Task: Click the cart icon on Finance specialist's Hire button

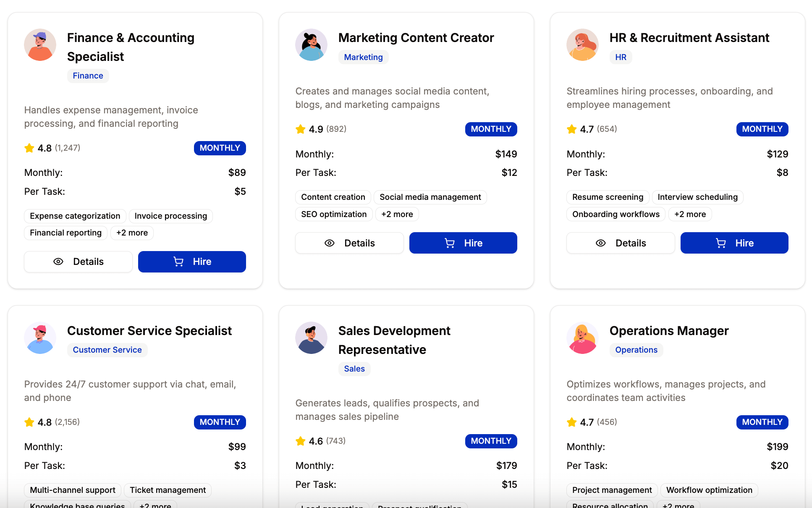Action: click(x=178, y=262)
